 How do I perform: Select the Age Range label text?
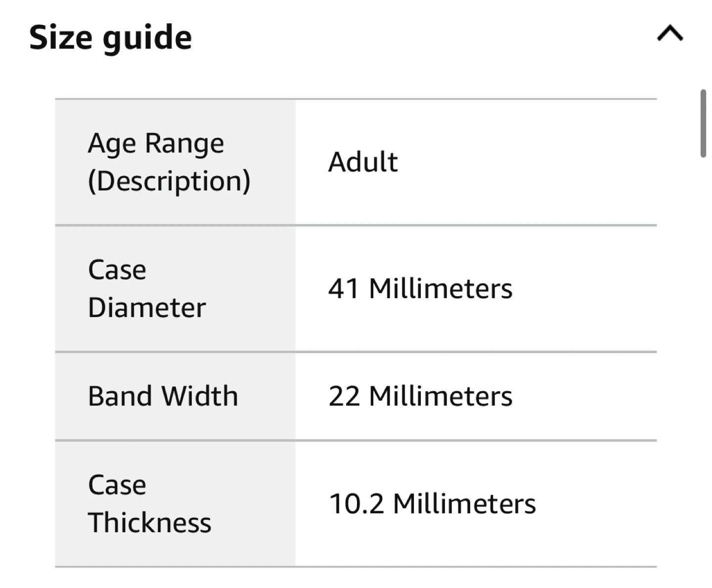point(156,143)
